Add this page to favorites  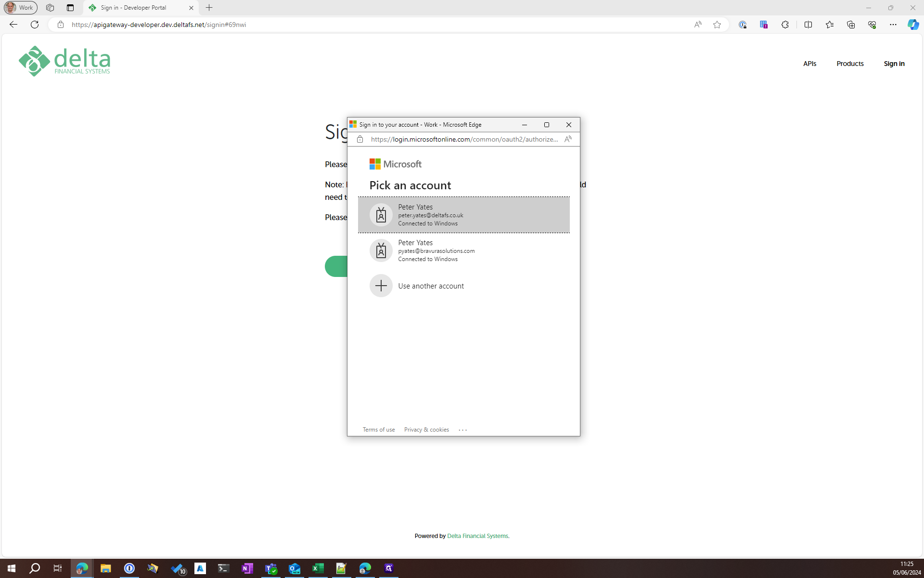(x=717, y=25)
